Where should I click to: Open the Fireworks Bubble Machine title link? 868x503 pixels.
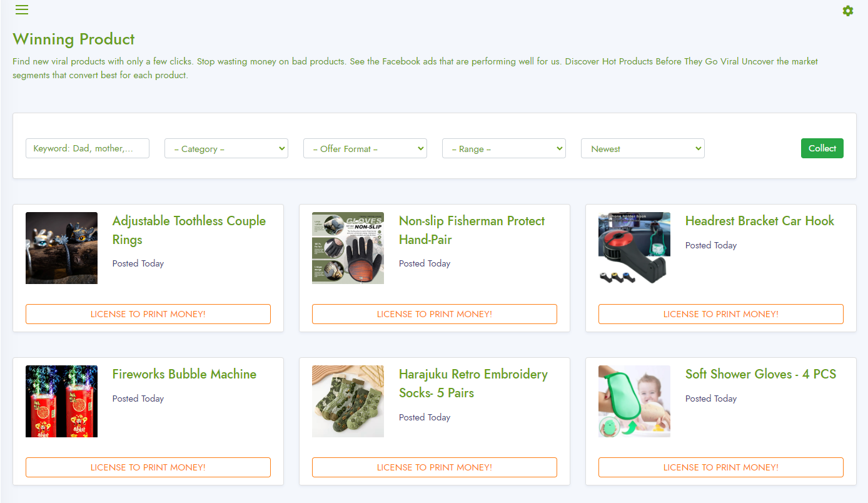[184, 374]
